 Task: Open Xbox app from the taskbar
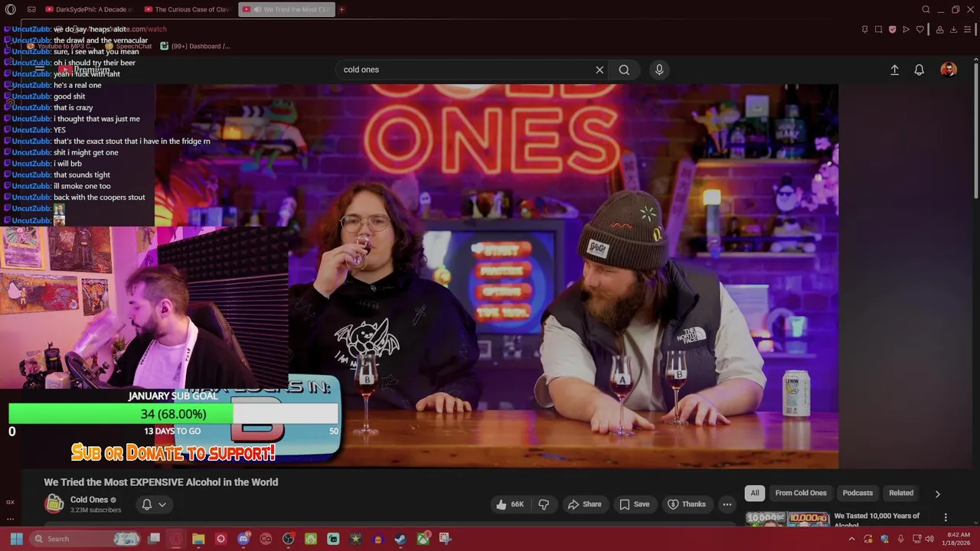[x=423, y=539]
